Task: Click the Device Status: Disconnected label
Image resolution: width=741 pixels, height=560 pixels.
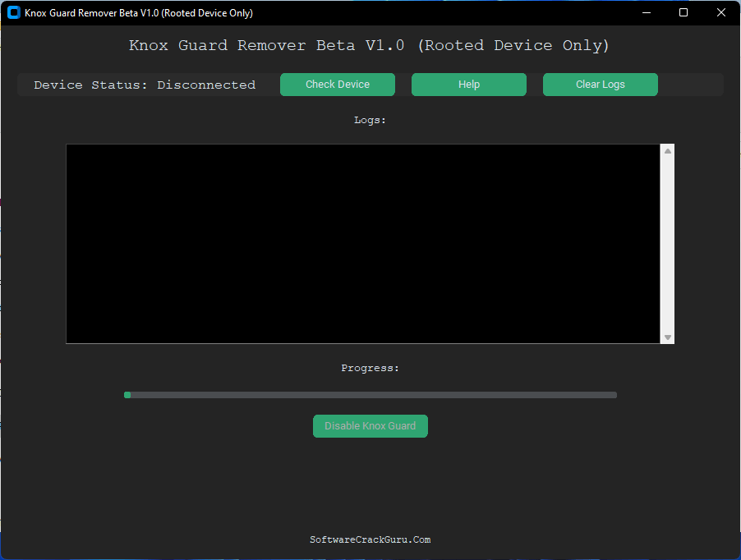Action: point(144,84)
